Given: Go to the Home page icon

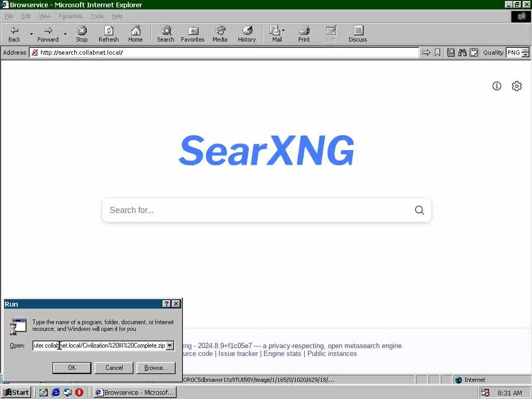Looking at the screenshot, I should point(136,34).
